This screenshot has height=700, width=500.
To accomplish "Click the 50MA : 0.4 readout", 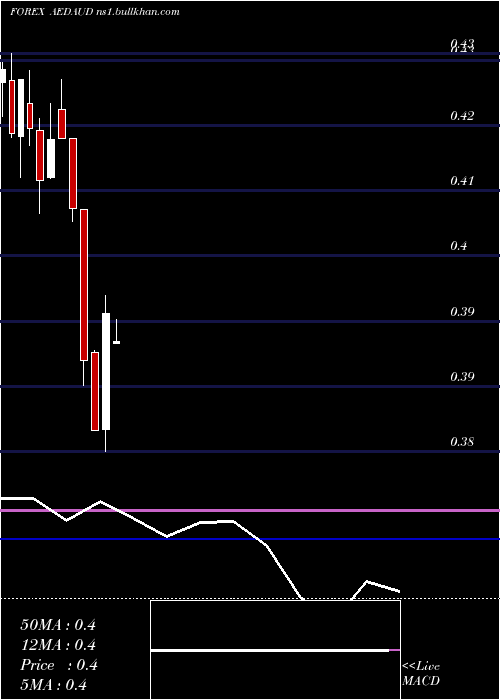I will click(58, 625).
